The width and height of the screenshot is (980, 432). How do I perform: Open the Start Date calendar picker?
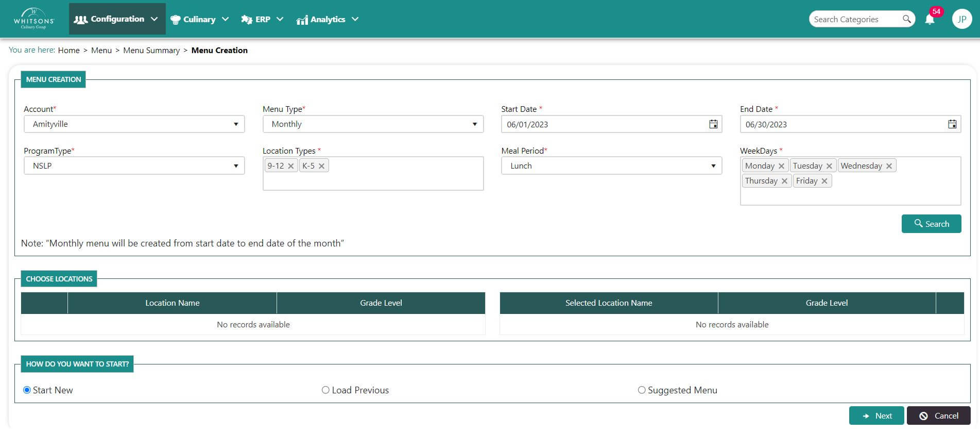click(x=713, y=124)
